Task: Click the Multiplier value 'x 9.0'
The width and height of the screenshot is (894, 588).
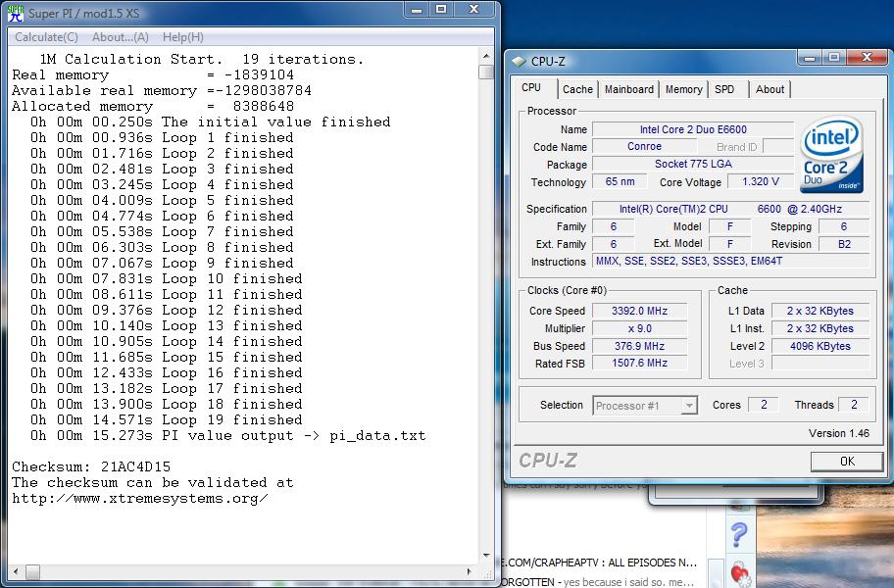Action: pyautogui.click(x=639, y=328)
